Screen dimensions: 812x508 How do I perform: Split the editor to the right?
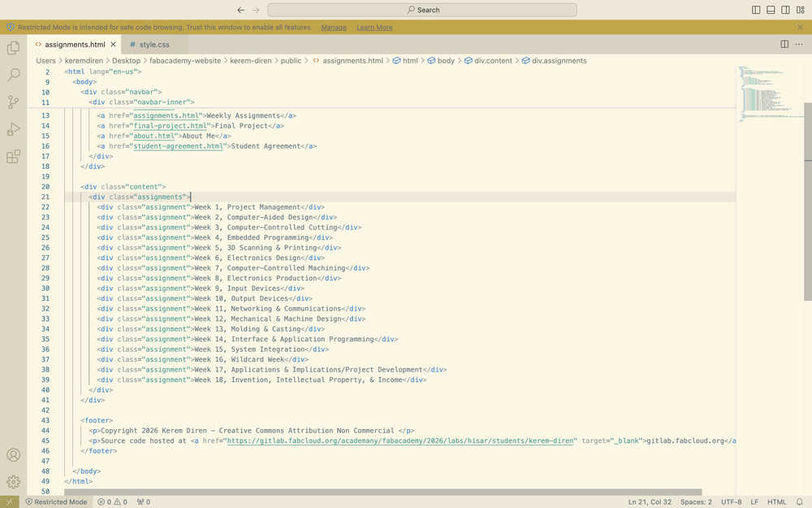(x=784, y=44)
